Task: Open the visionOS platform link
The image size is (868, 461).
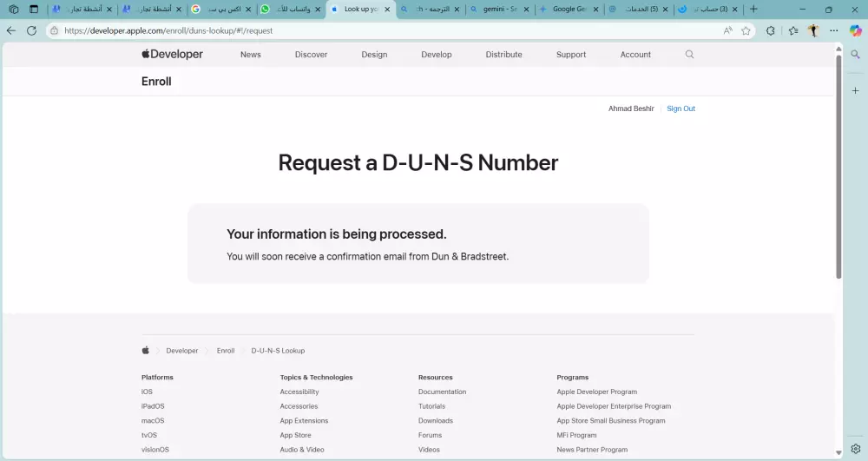Action: [155, 449]
